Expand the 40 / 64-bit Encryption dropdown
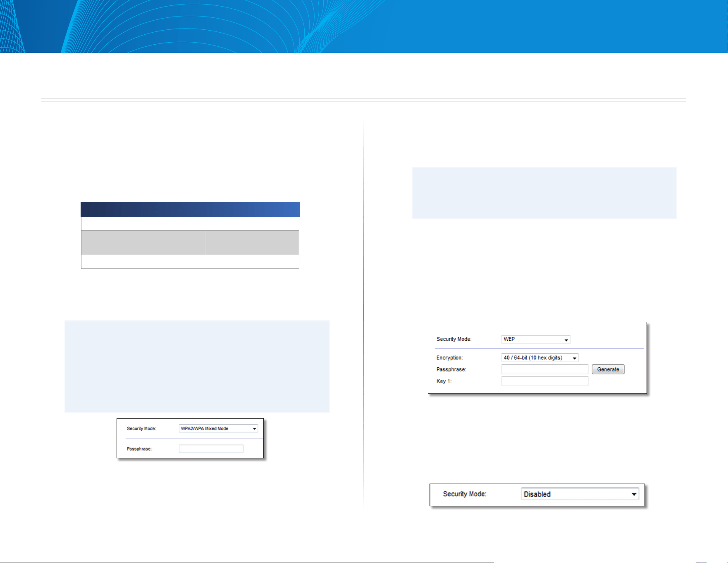 coord(540,358)
